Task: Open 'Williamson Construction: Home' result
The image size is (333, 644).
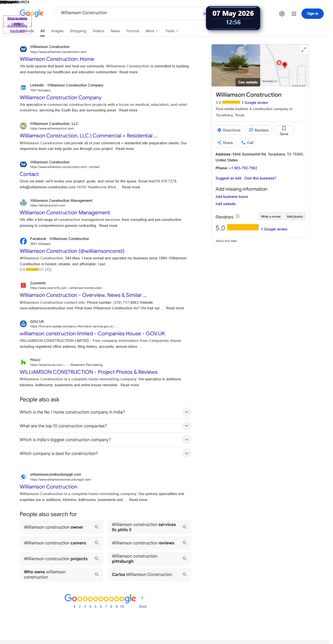Action: click(57, 59)
